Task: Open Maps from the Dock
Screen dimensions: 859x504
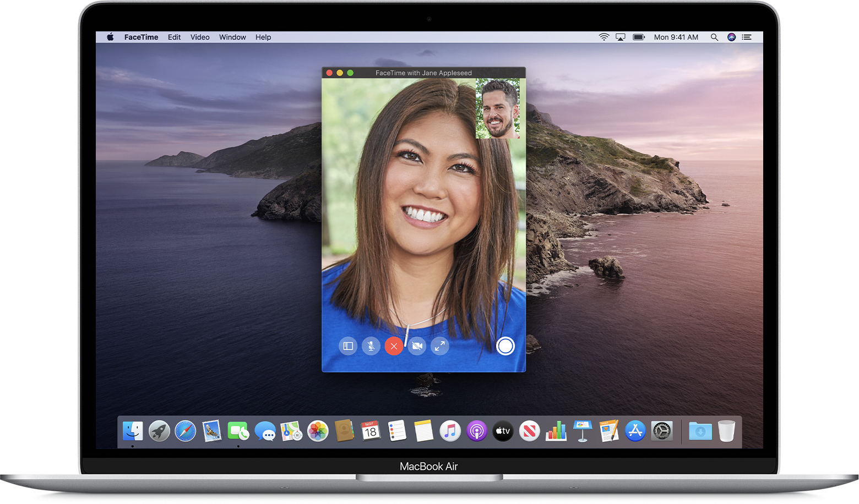Action: tap(291, 431)
